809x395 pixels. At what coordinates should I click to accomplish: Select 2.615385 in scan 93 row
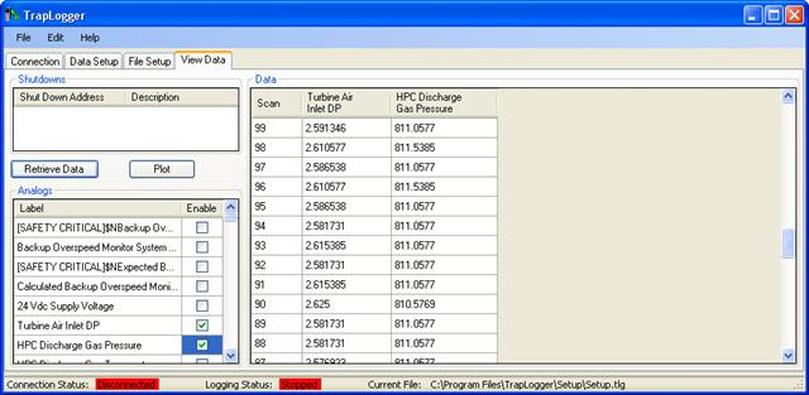tap(347, 245)
